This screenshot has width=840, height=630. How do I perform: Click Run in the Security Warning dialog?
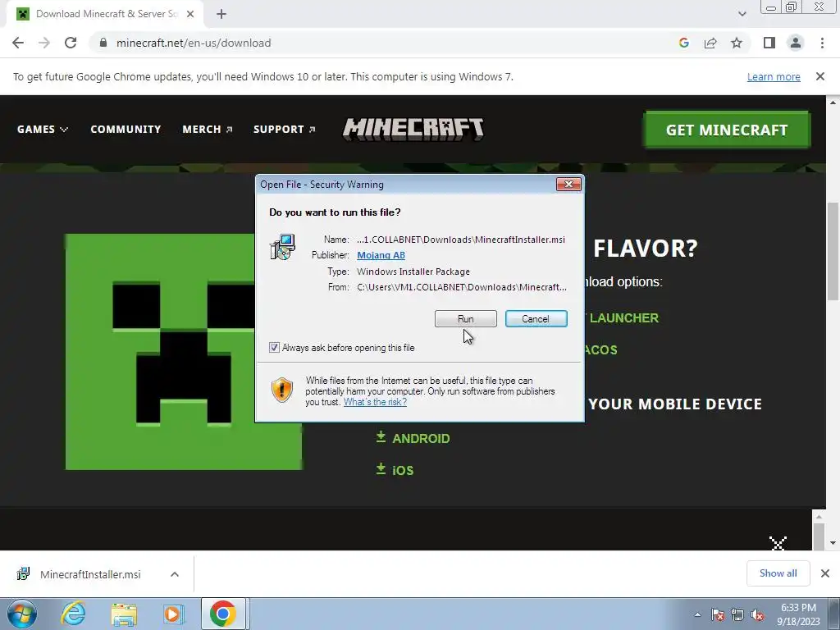466,319
